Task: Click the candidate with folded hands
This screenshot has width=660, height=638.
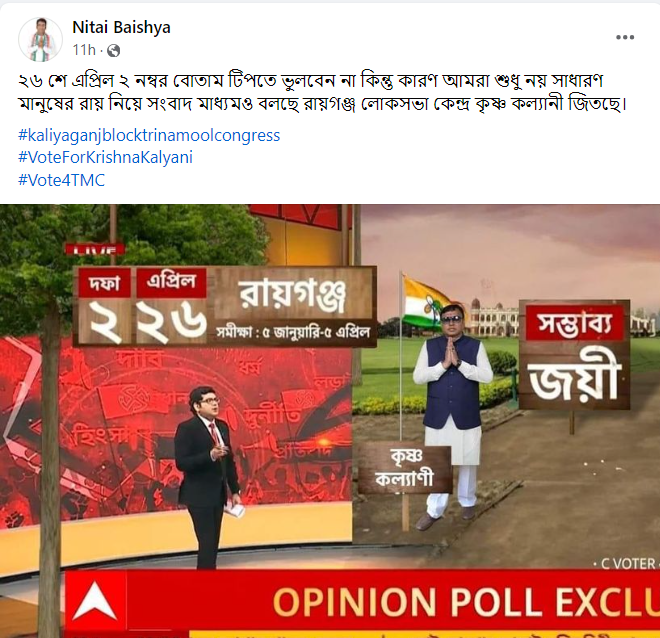Action: tap(452, 416)
